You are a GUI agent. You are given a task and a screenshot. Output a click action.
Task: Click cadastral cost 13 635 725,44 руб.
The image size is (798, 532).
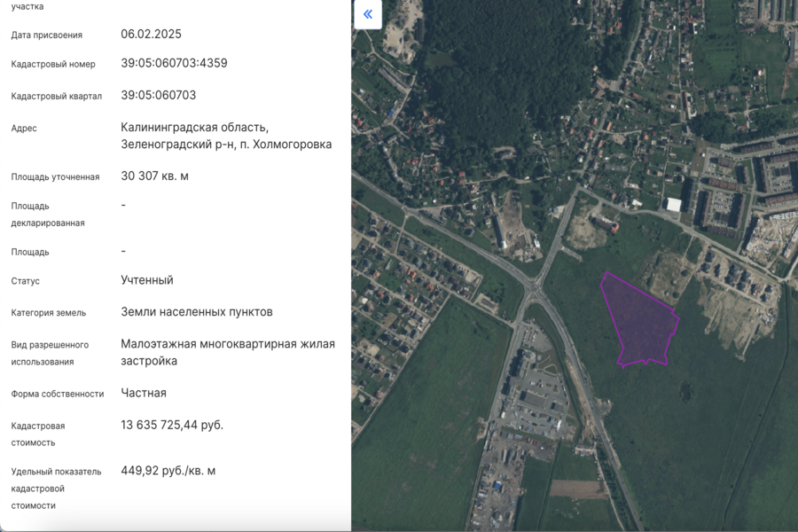pos(172,425)
